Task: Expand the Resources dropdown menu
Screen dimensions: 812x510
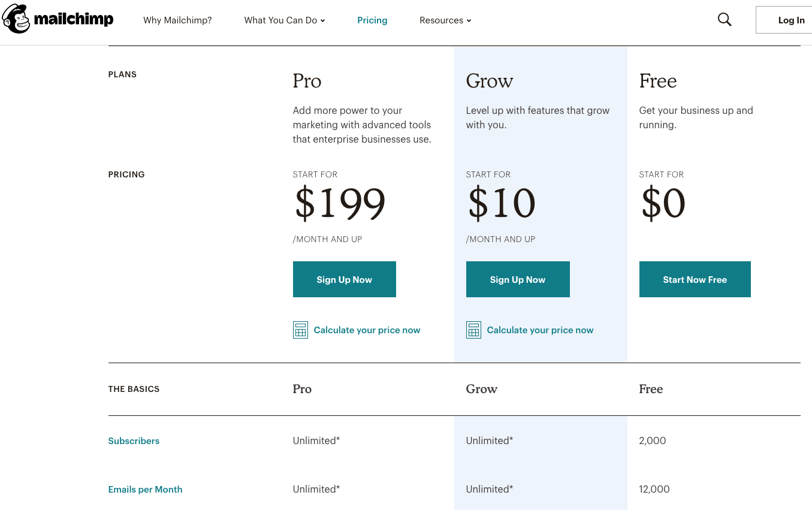Action: pyautogui.click(x=445, y=20)
